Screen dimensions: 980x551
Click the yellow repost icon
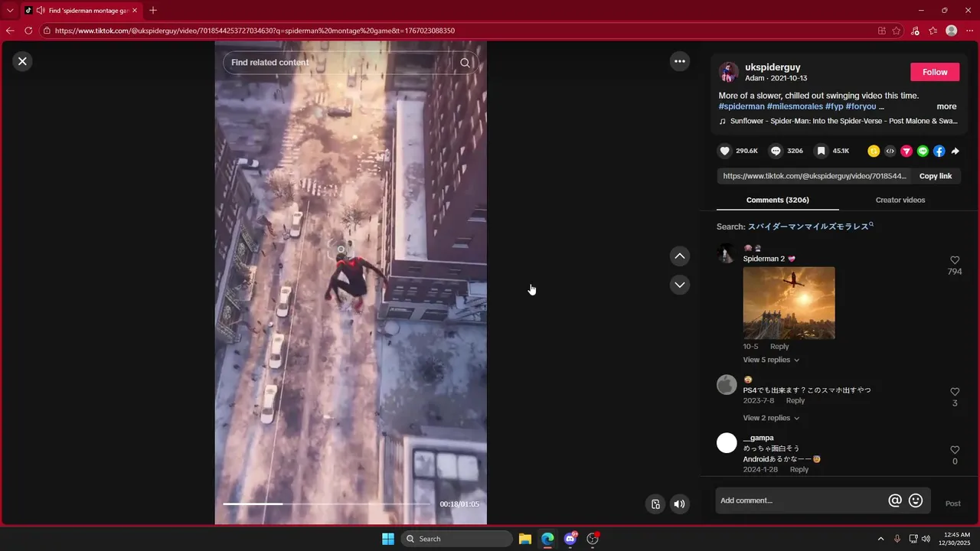pyautogui.click(x=874, y=151)
